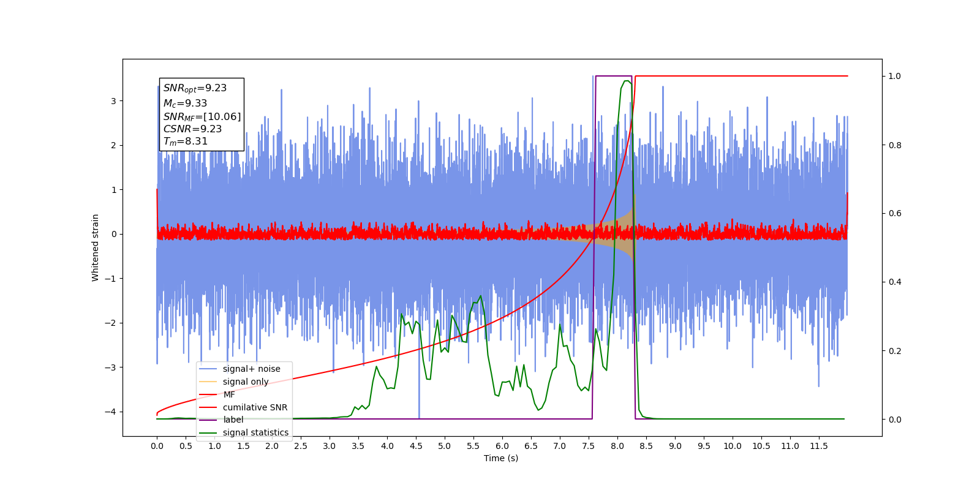Click the CSNR=9.23 annotation text
980x490 pixels.
(x=192, y=129)
